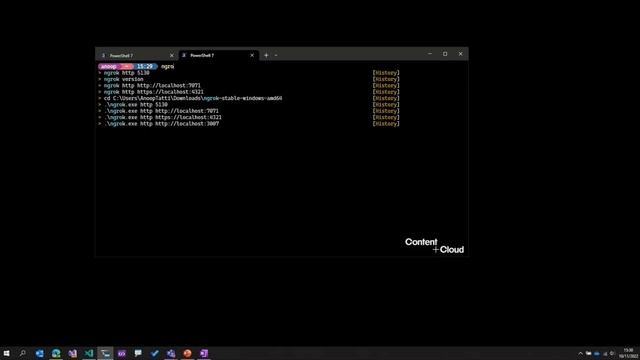Pick suggestion 'ngrok http http://localhost:7071'
This screenshot has height=360, width=640.
pos(152,86)
